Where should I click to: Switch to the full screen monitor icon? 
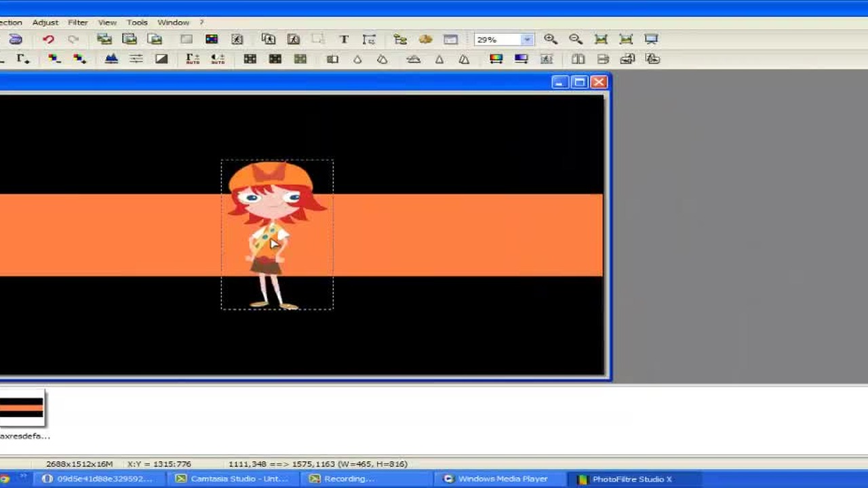click(x=651, y=39)
